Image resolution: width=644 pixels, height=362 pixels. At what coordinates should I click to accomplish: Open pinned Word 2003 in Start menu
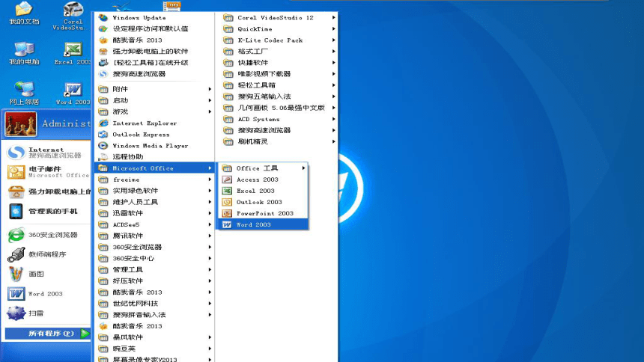pyautogui.click(x=48, y=294)
